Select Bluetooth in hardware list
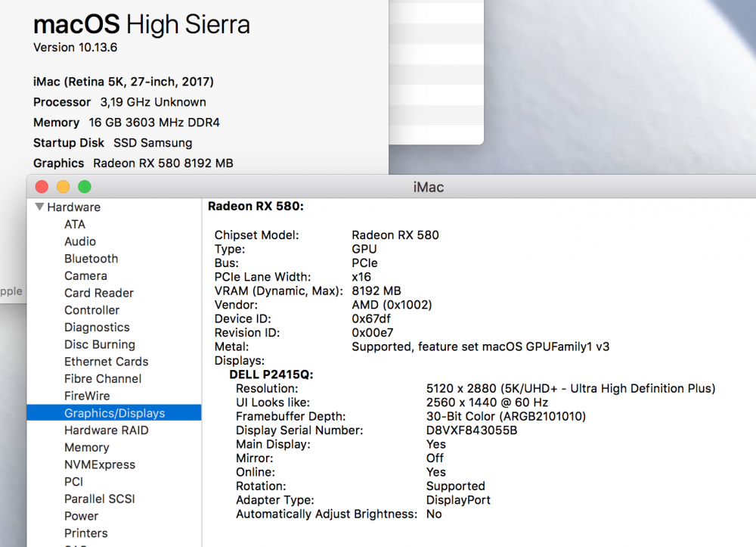The image size is (756, 547). (91, 259)
